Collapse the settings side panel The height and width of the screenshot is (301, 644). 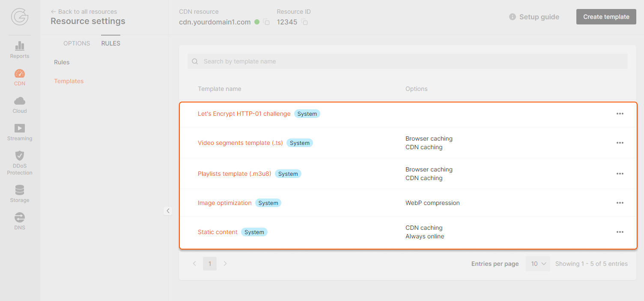(168, 211)
